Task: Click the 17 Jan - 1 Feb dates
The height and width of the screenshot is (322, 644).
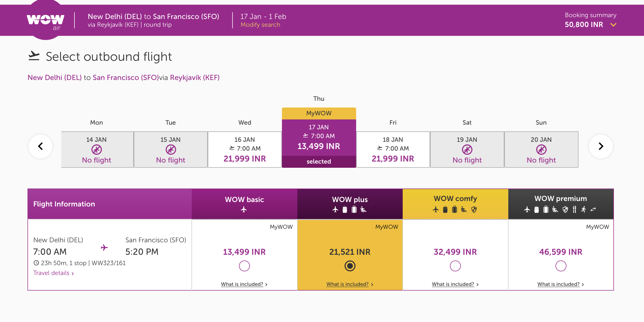Action: (263, 16)
